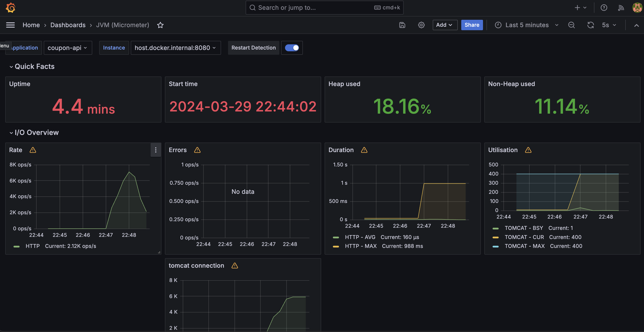Open the news feed icon

point(621,7)
